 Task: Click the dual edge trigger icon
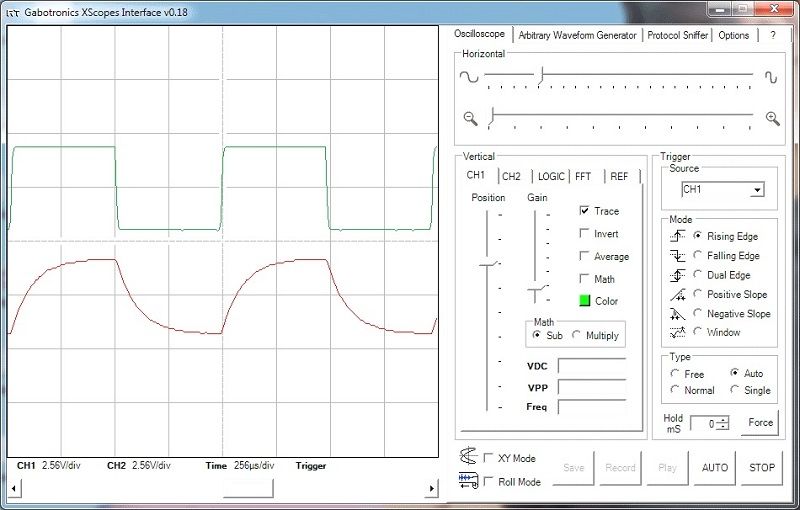[678, 275]
